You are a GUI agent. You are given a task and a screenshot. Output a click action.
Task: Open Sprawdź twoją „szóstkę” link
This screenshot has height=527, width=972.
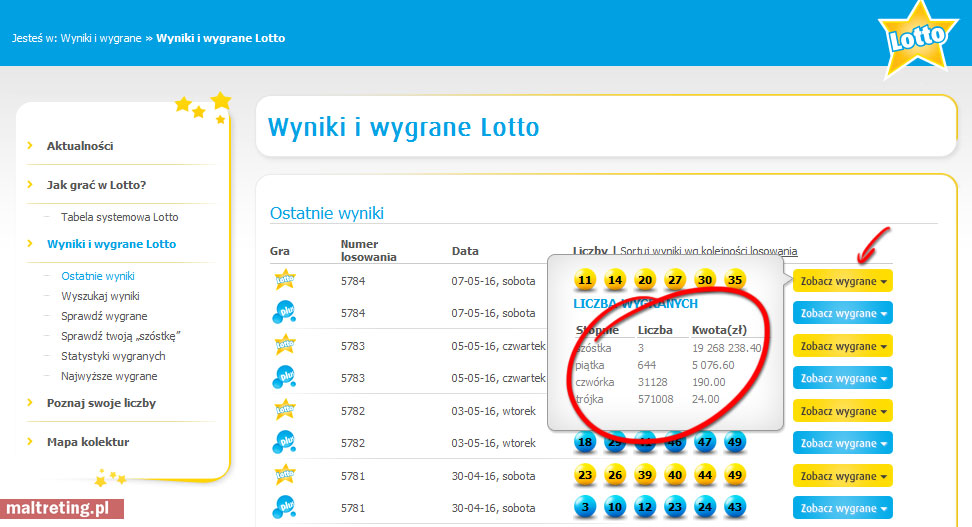[x=121, y=336]
